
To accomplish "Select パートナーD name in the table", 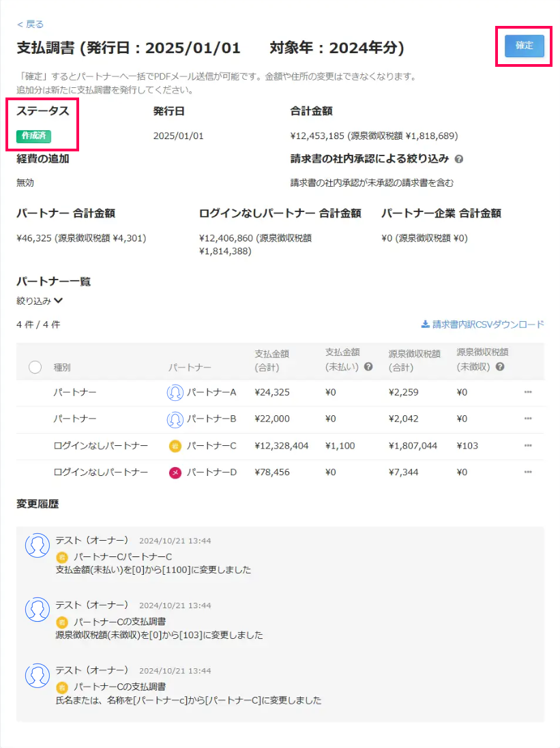I will click(211, 472).
